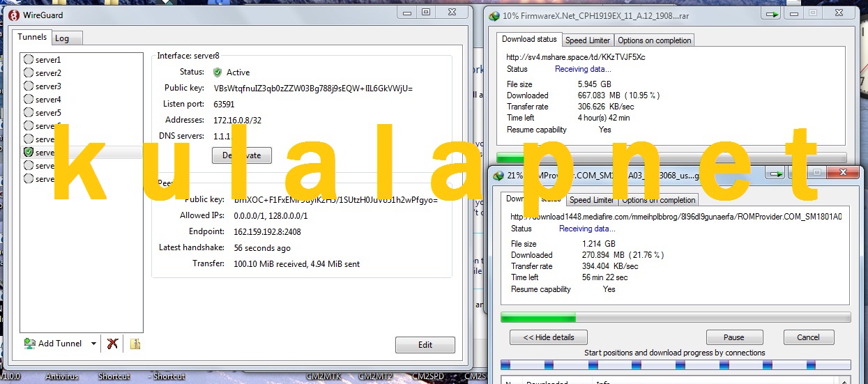Click the connections progress segment bar
Viewport: 868px width, 384px height.
(676, 364)
